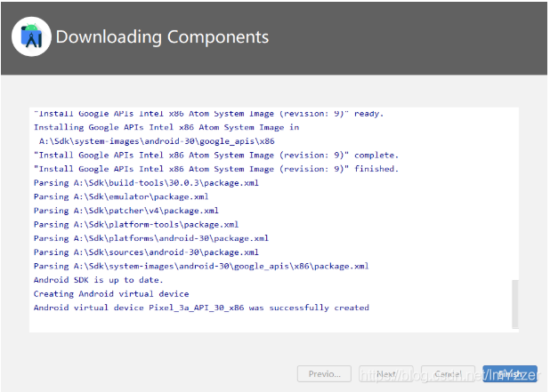The height and width of the screenshot is (392, 550).
Task: Click the Previous button
Action: [x=324, y=374]
